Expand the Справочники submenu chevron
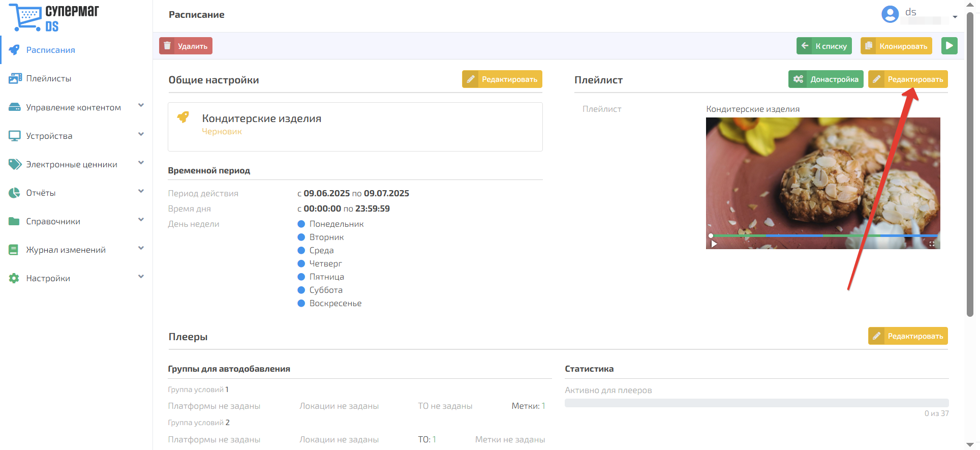The image size is (980, 450). coord(141,219)
